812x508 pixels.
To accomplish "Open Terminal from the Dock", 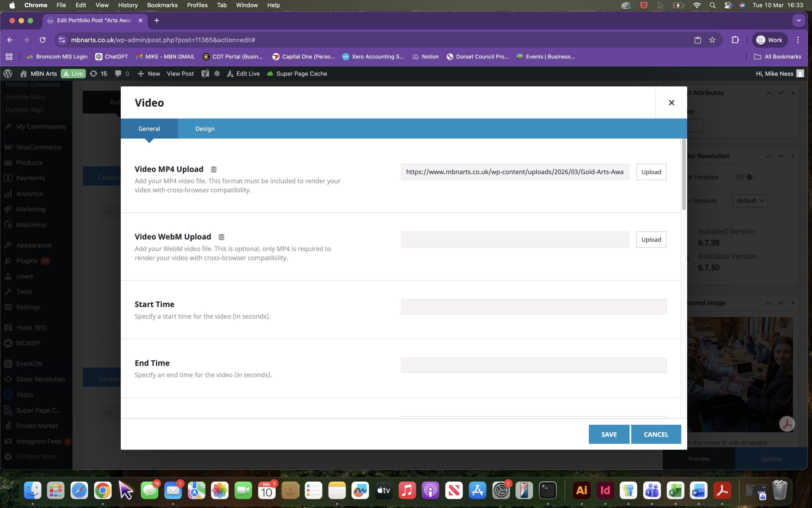I will pos(547,490).
